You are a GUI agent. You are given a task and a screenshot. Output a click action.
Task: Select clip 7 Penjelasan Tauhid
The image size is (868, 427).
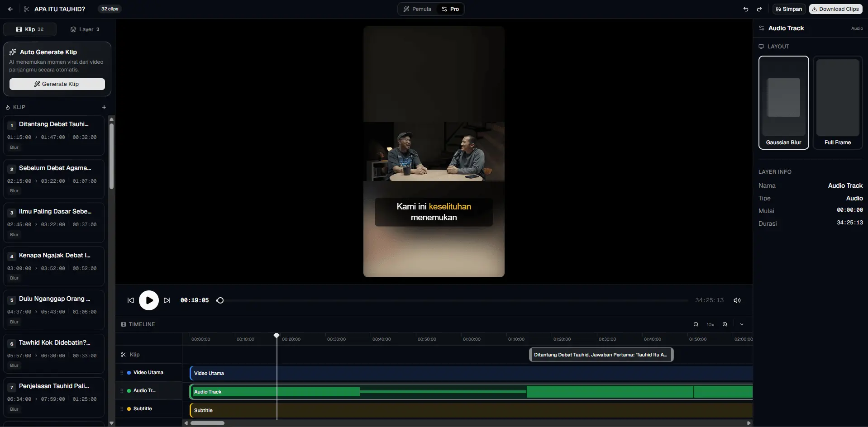click(54, 397)
